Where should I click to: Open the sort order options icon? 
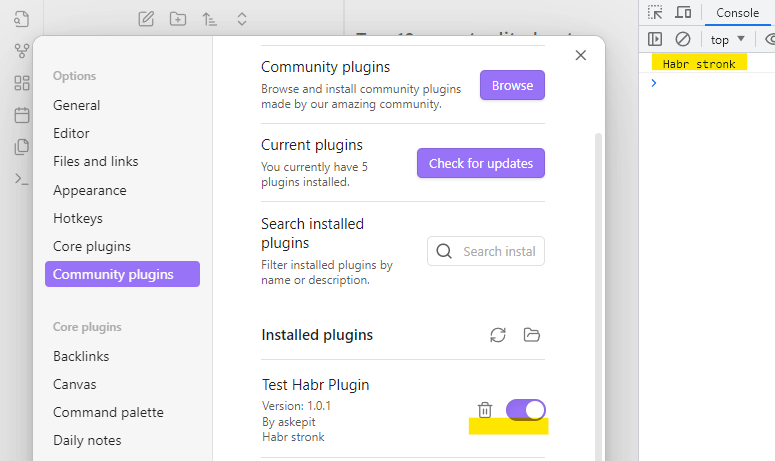tap(209, 18)
